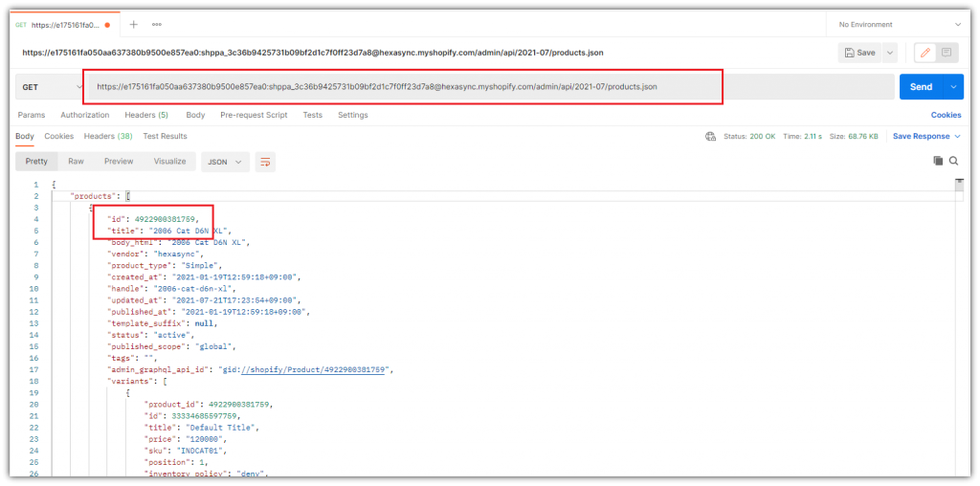Open tab options three-dots menu
The height and width of the screenshot is (486, 980).
[157, 24]
